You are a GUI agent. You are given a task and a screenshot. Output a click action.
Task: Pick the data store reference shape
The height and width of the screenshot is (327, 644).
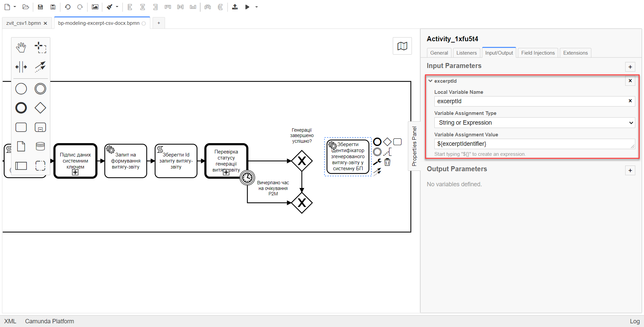[x=40, y=146]
